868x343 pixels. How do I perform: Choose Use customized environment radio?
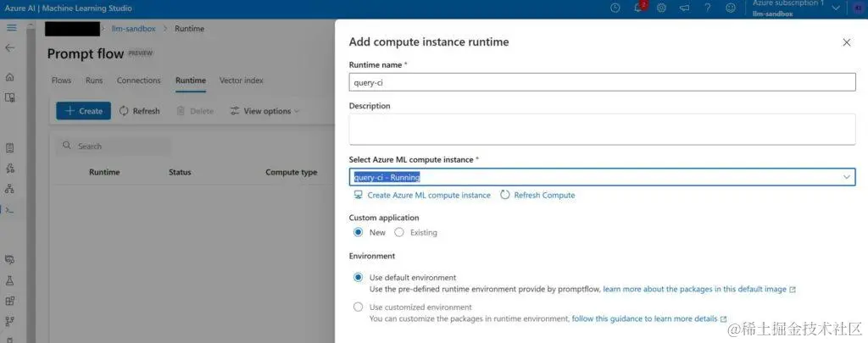click(359, 307)
